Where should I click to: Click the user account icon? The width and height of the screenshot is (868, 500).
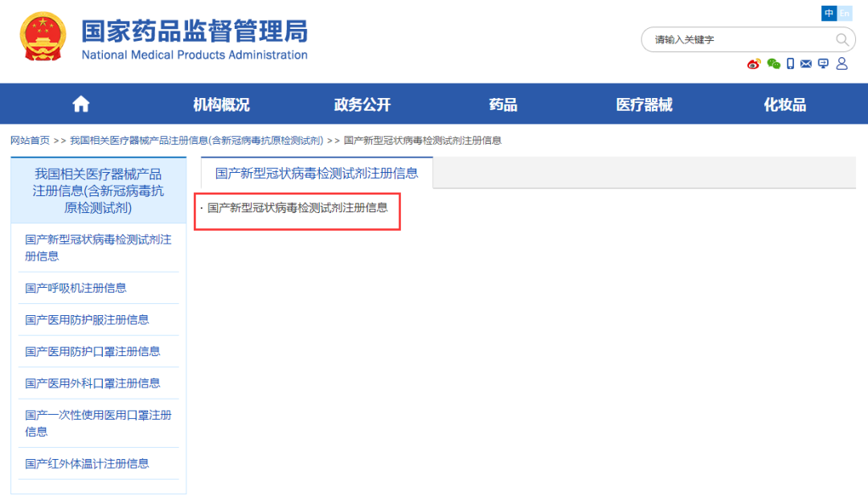pos(842,64)
